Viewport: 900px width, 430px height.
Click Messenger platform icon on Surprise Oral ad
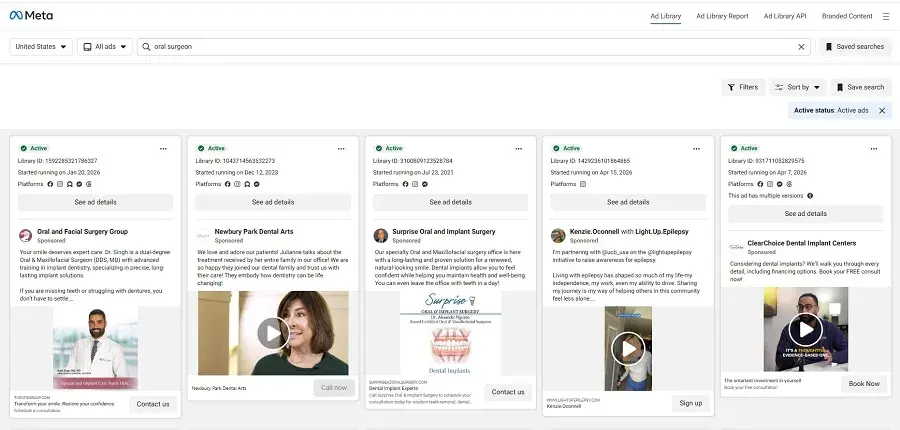[x=425, y=184]
